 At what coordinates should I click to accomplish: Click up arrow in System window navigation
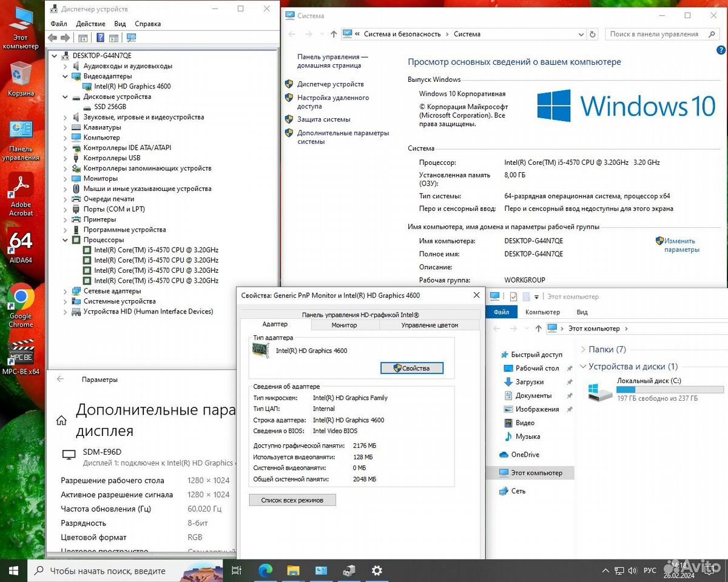(334, 34)
